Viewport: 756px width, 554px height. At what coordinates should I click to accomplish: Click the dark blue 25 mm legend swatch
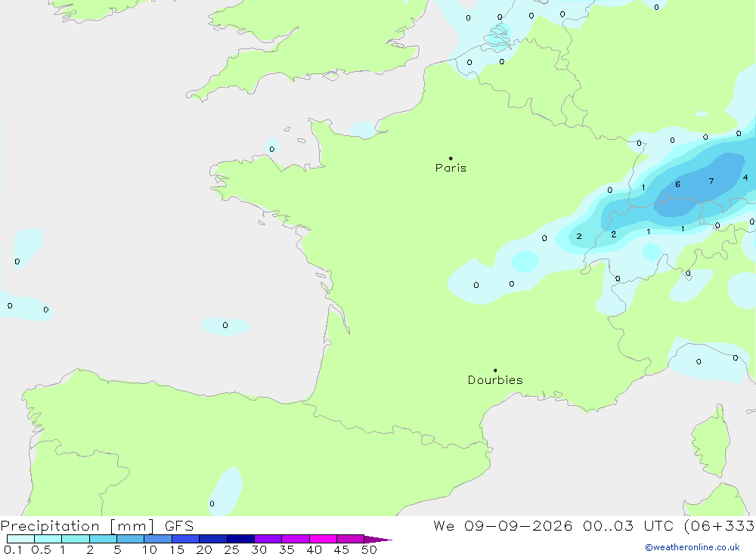[240, 539]
